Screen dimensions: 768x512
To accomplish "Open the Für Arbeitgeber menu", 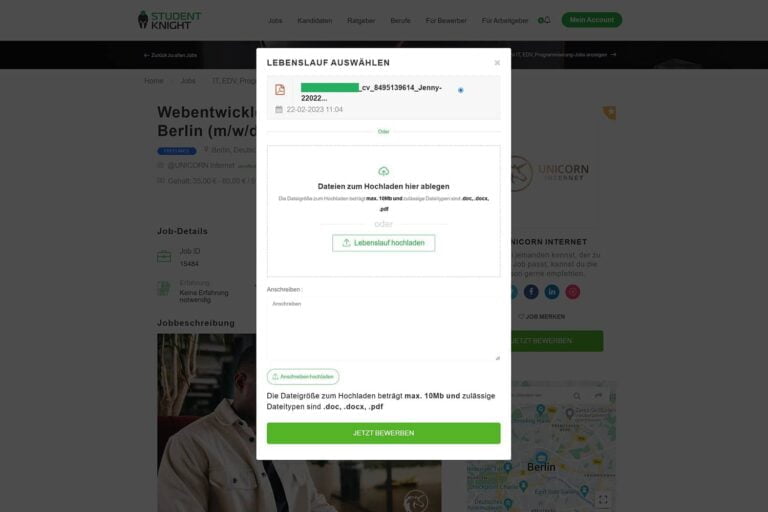I will [505, 21].
